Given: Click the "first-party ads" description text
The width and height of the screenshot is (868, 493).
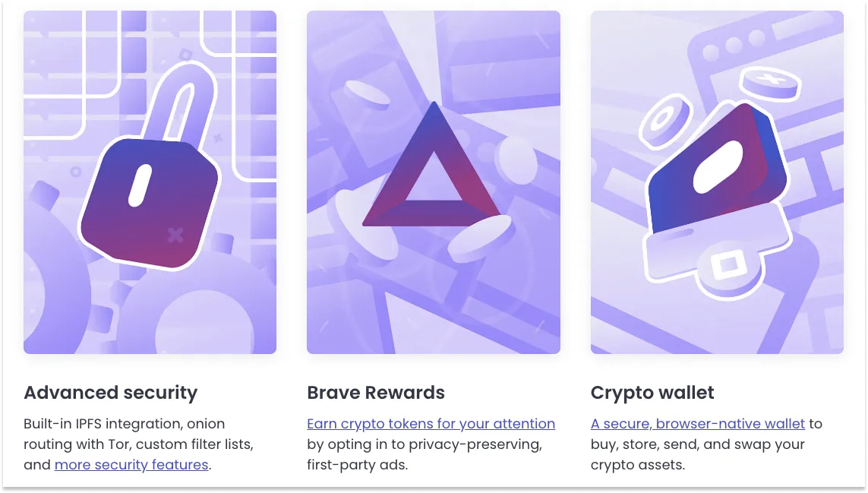Looking at the screenshot, I should tap(357, 464).
